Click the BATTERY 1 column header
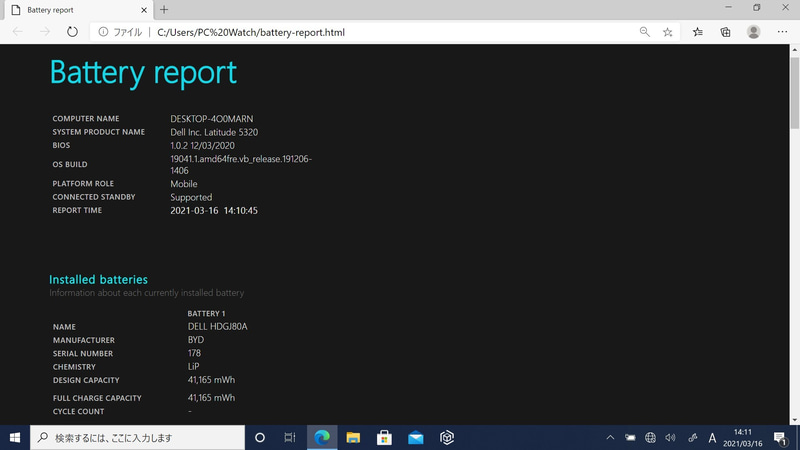 tap(206, 313)
